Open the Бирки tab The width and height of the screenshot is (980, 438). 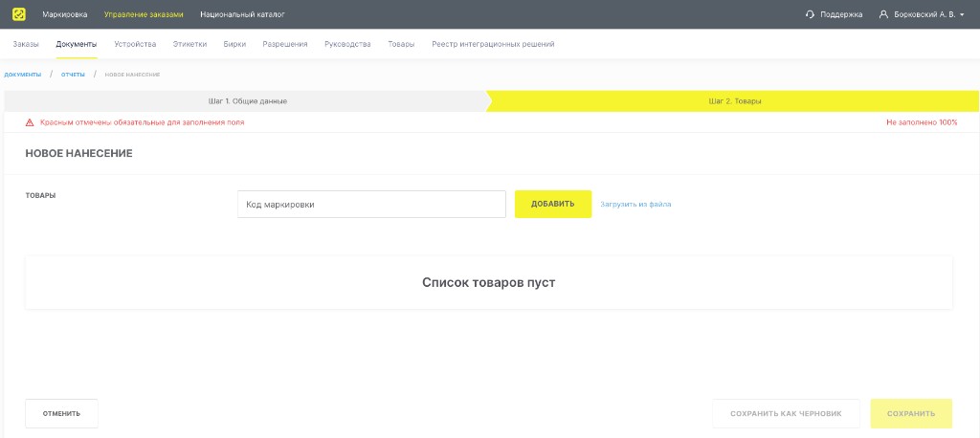tap(234, 44)
